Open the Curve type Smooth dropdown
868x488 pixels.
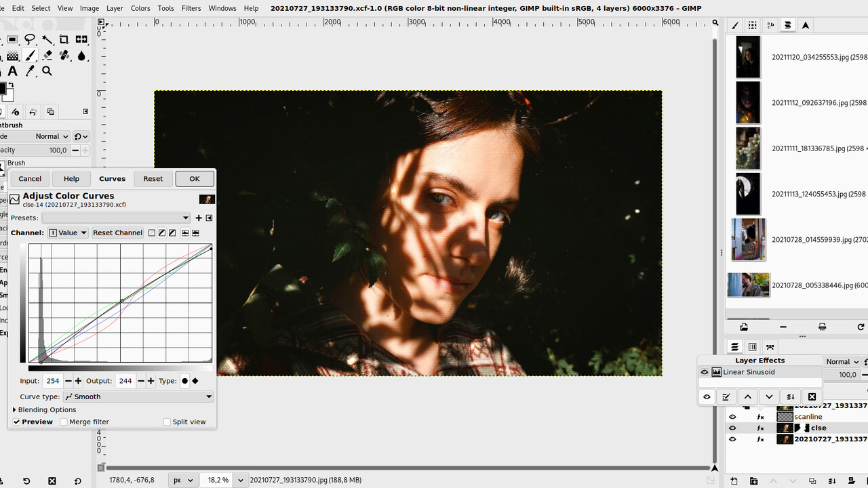tap(138, 396)
